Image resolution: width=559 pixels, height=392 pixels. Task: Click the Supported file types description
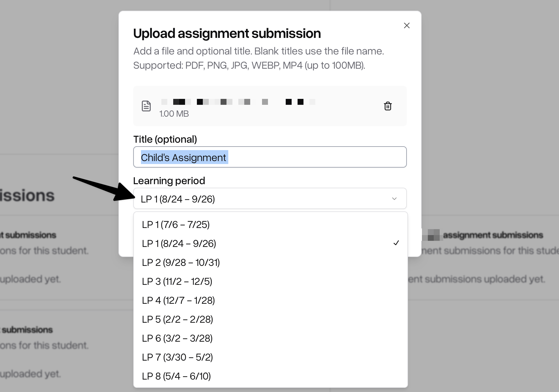pyautogui.click(x=249, y=65)
